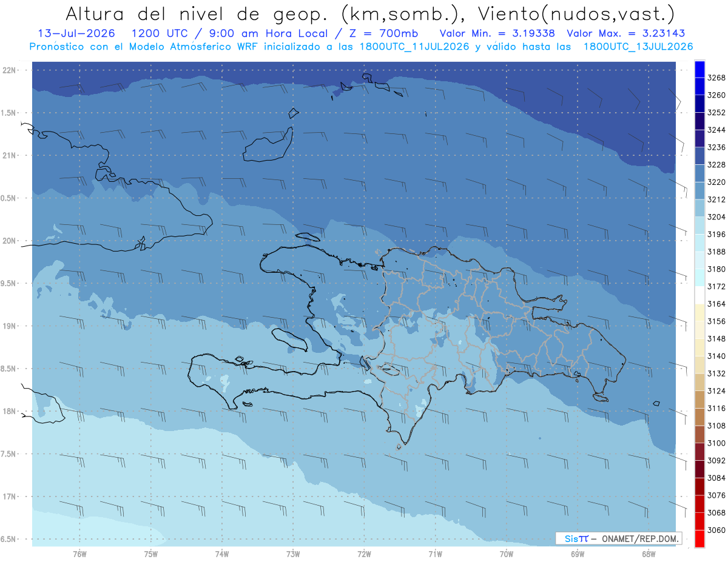The width and height of the screenshot is (728, 562).
Task: Click the 22N latitude axis label
Action: pyautogui.click(x=10, y=70)
